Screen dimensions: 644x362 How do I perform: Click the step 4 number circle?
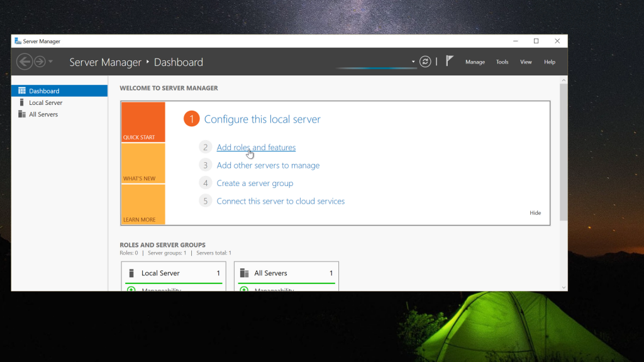click(x=206, y=183)
